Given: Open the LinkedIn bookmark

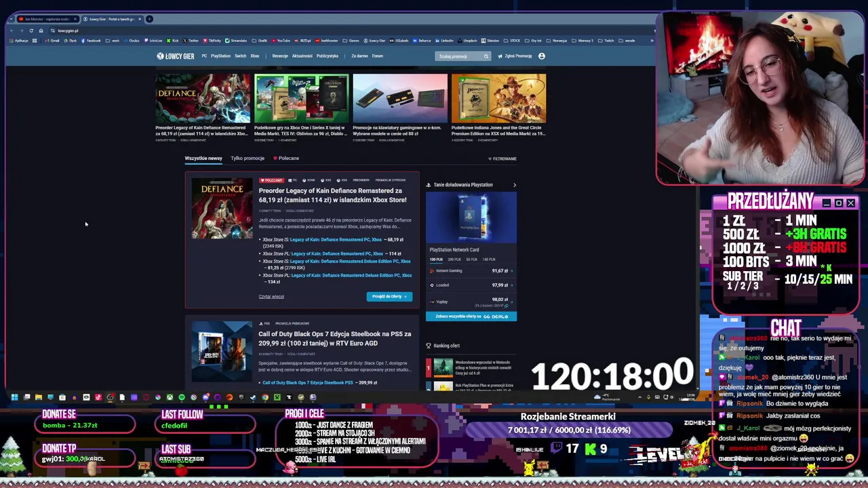Looking at the screenshot, I should point(445,41).
